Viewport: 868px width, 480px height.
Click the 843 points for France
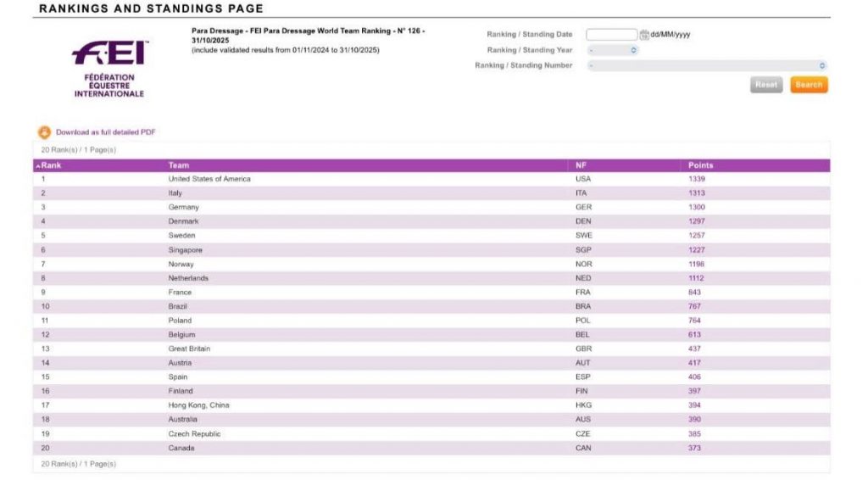pos(694,293)
